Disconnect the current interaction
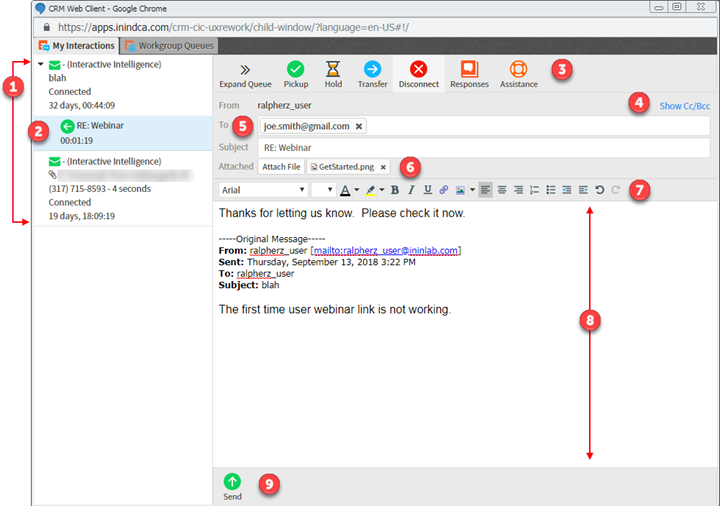Image resolution: width=720 pixels, height=506 pixels. [x=418, y=69]
